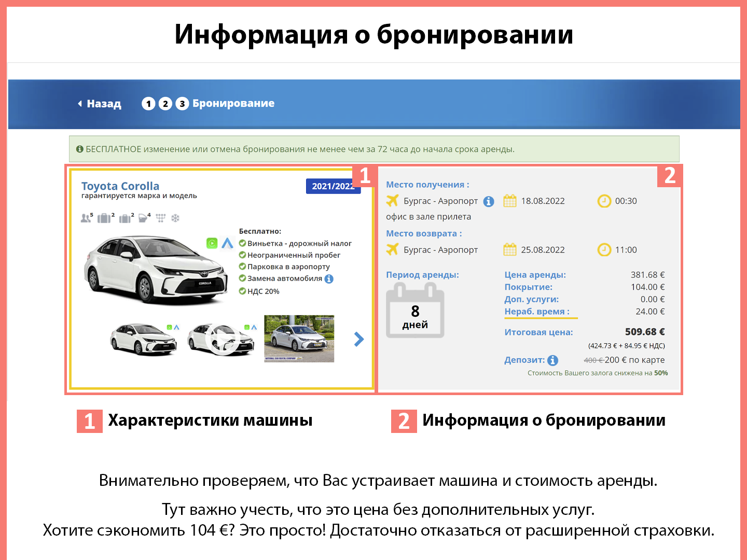The image size is (747, 560).
Task: Click the blue navigation arrow icon
Action: pos(227,243)
